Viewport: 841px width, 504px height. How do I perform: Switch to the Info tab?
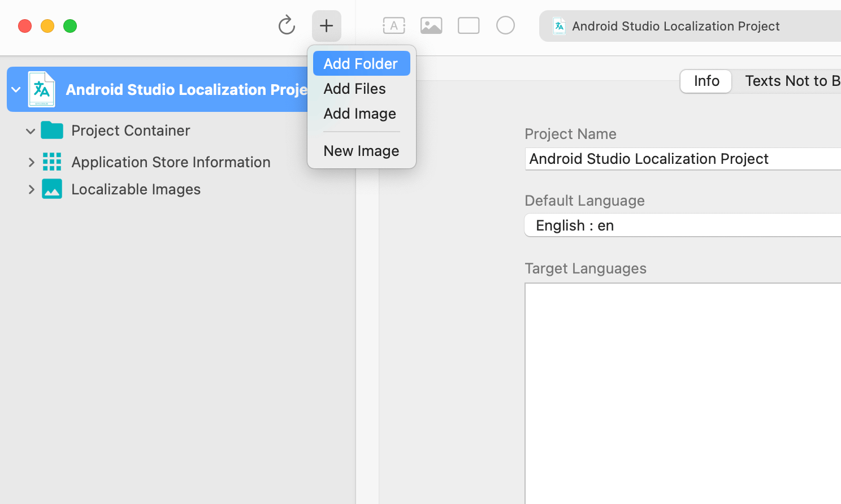[x=706, y=81]
